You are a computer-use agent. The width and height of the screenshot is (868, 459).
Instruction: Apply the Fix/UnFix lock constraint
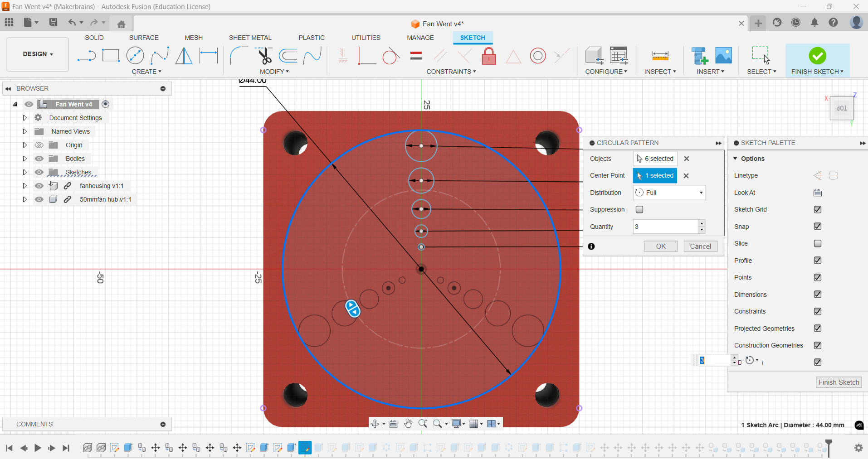(489, 56)
